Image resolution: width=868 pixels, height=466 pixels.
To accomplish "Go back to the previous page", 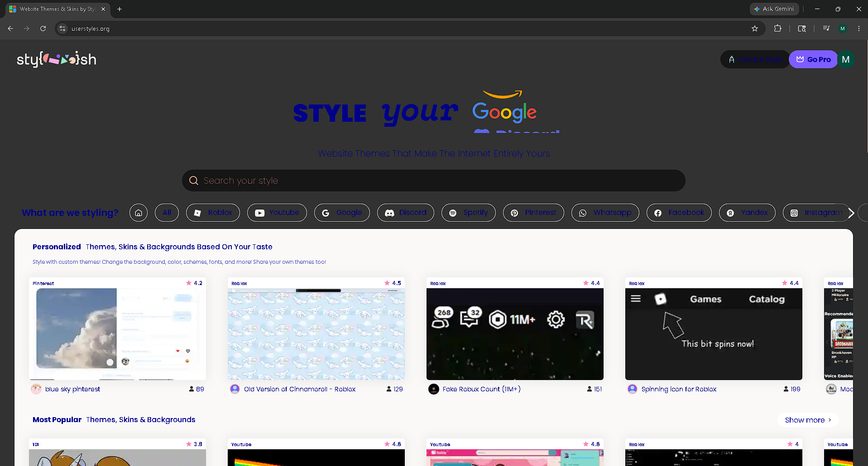I will point(10,29).
